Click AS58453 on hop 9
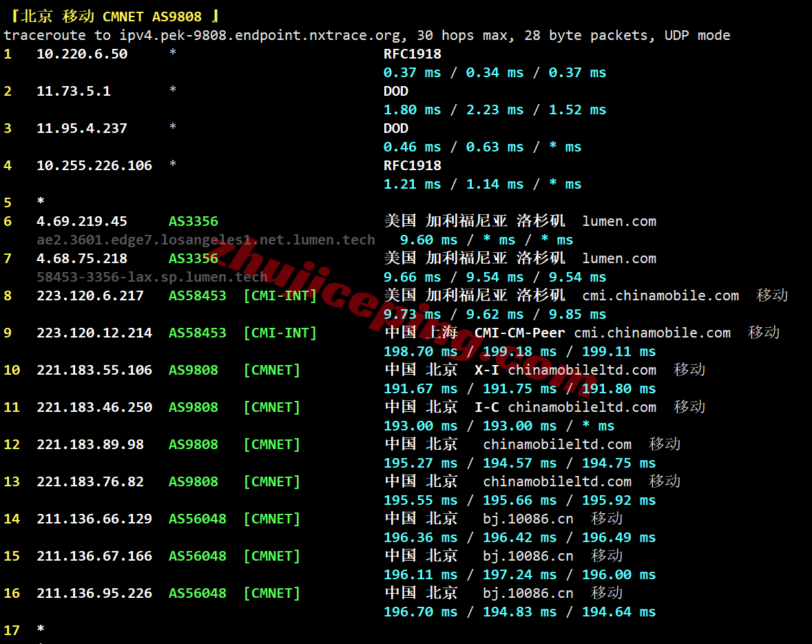The height and width of the screenshot is (644, 812). pos(197,333)
